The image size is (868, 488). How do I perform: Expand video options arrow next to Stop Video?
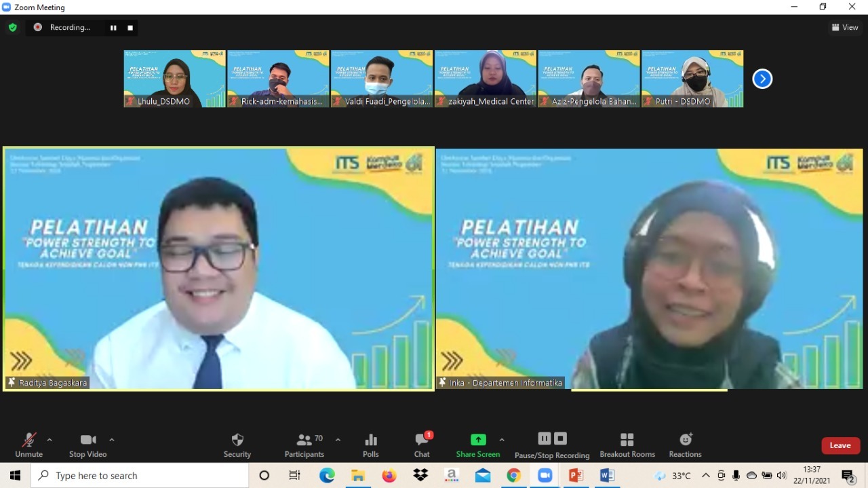[x=112, y=440]
